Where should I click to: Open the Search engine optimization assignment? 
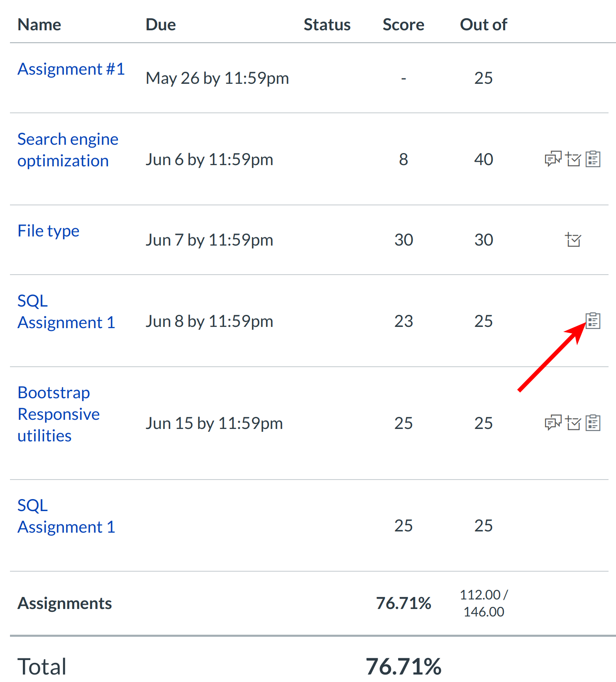coord(68,149)
